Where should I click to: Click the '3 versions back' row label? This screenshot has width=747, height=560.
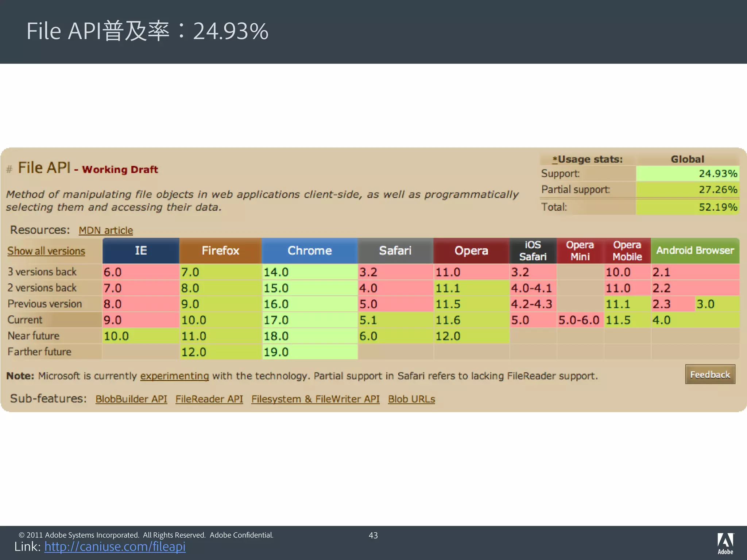42,272
